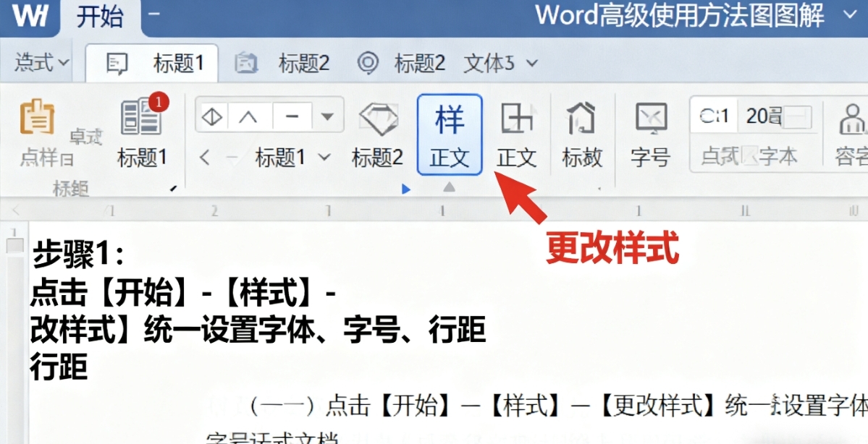
Task: Expand the 文体3 dropdown chevron
Action: [x=532, y=63]
